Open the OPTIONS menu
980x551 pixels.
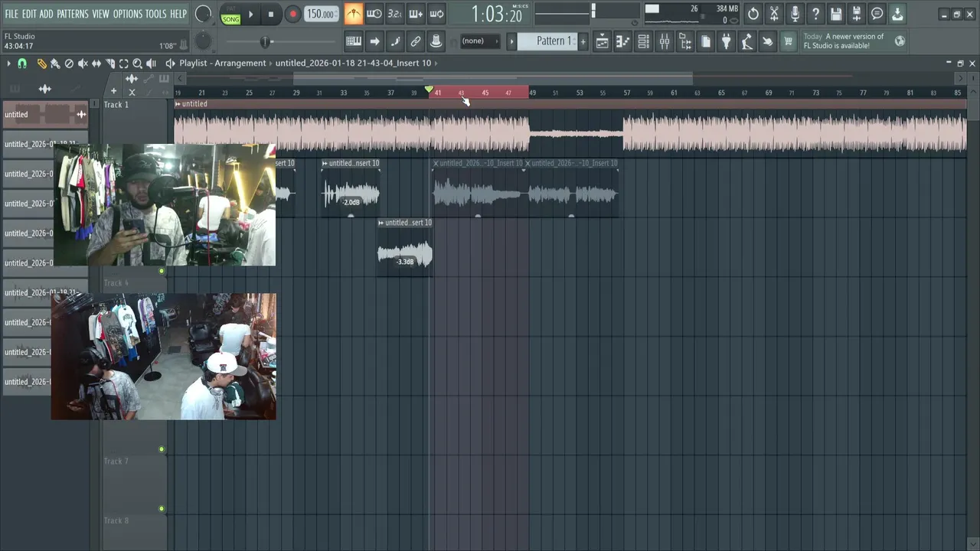point(128,14)
